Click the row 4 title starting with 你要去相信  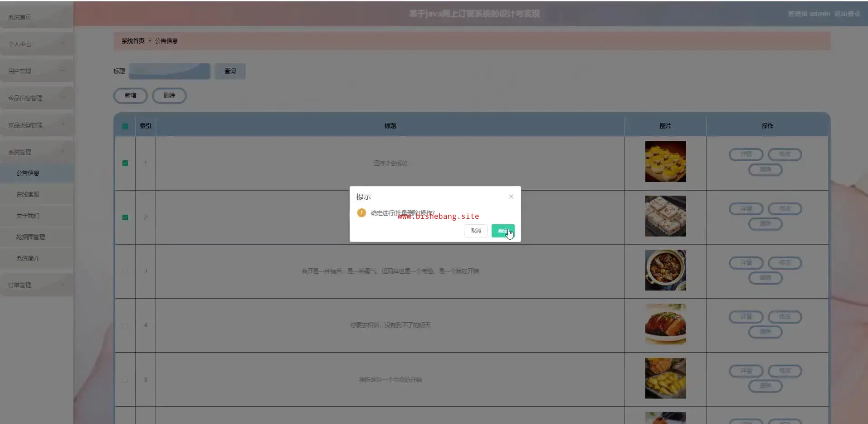390,325
